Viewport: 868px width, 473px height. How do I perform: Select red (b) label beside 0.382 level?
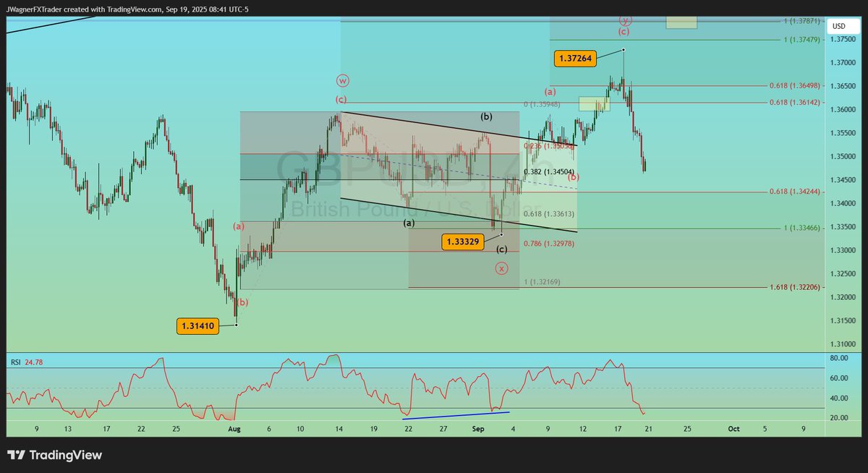point(573,177)
